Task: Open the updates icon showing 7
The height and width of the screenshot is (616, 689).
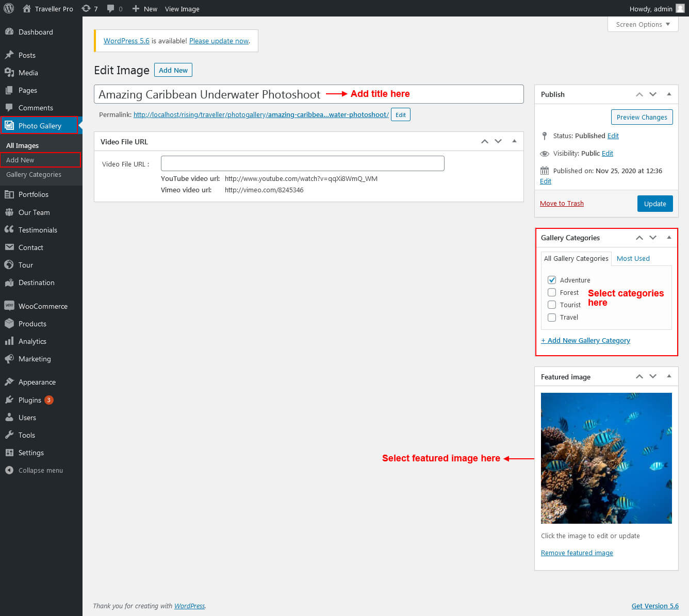Action: (x=86, y=8)
